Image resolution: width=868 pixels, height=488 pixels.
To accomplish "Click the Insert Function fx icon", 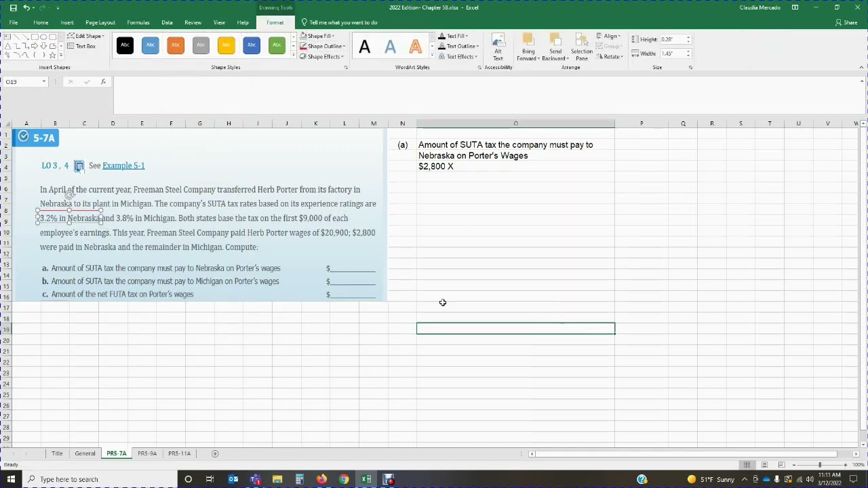I will coord(103,81).
